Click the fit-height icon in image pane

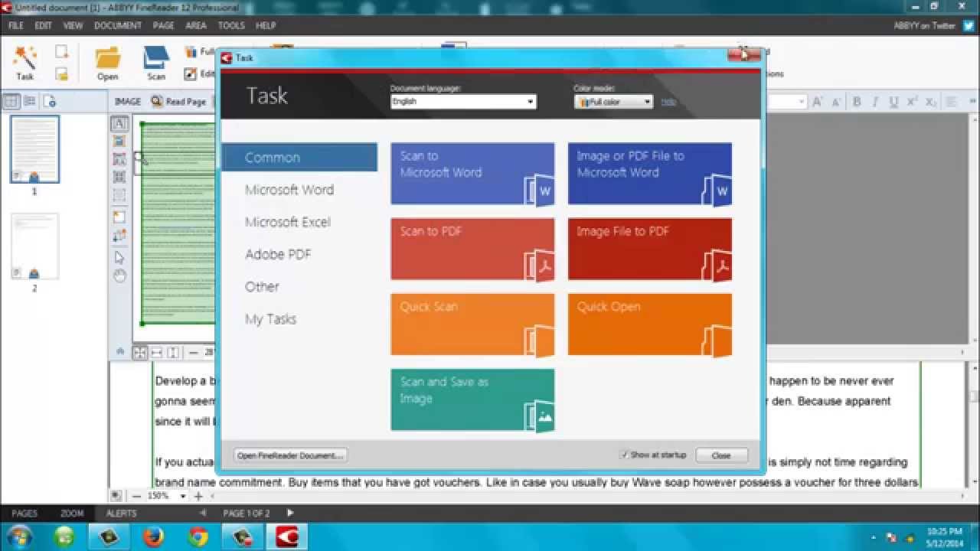coord(173,352)
